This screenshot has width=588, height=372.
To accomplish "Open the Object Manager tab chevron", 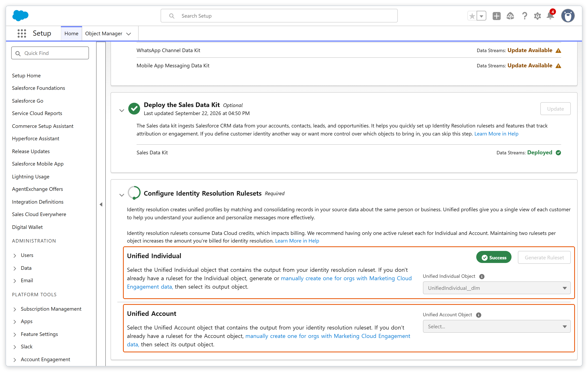I will click(129, 34).
